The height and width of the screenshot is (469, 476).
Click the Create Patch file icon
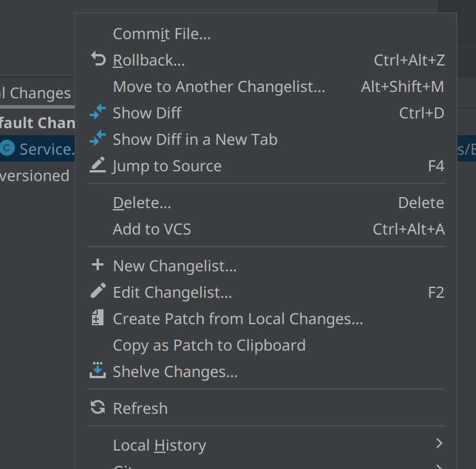[x=98, y=317]
